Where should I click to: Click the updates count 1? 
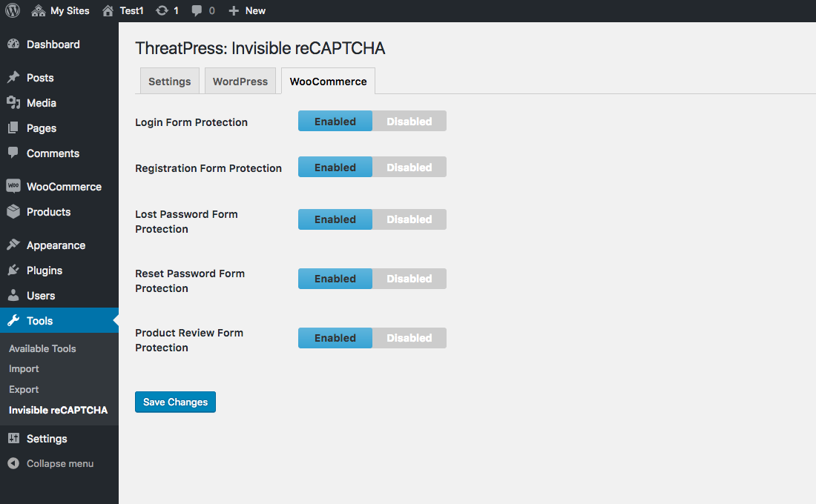tap(176, 10)
